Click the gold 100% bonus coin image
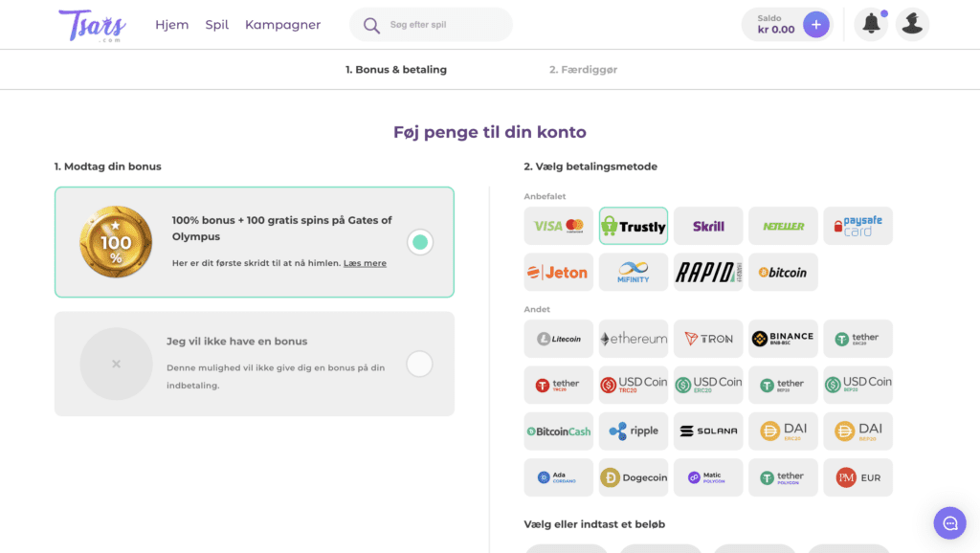Viewport: 980px width, 553px height. click(x=116, y=242)
